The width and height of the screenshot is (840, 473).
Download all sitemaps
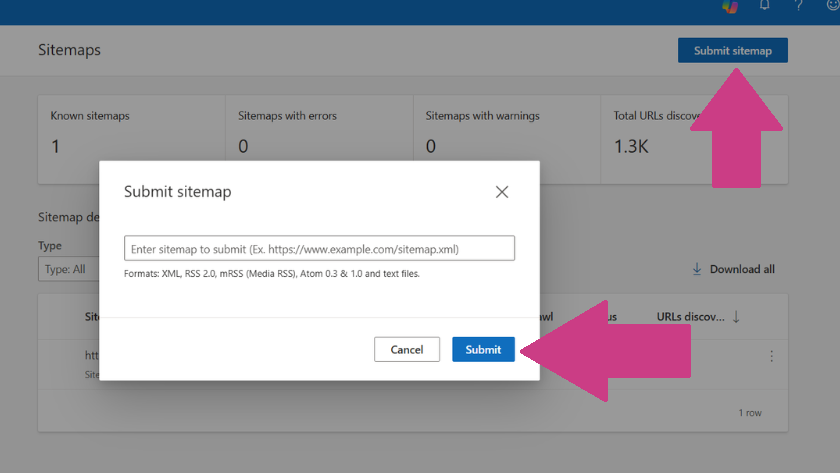coord(733,269)
